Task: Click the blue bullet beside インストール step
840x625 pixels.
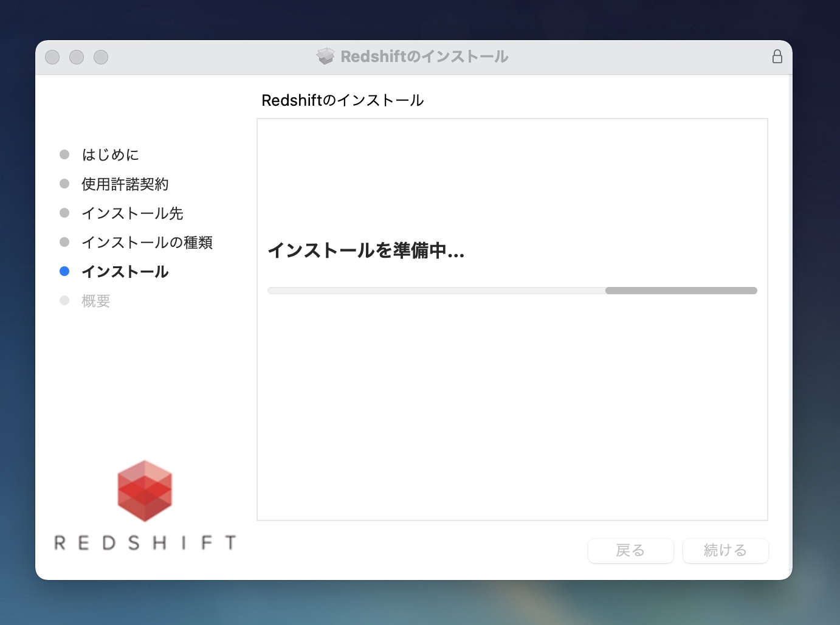Action: (64, 271)
